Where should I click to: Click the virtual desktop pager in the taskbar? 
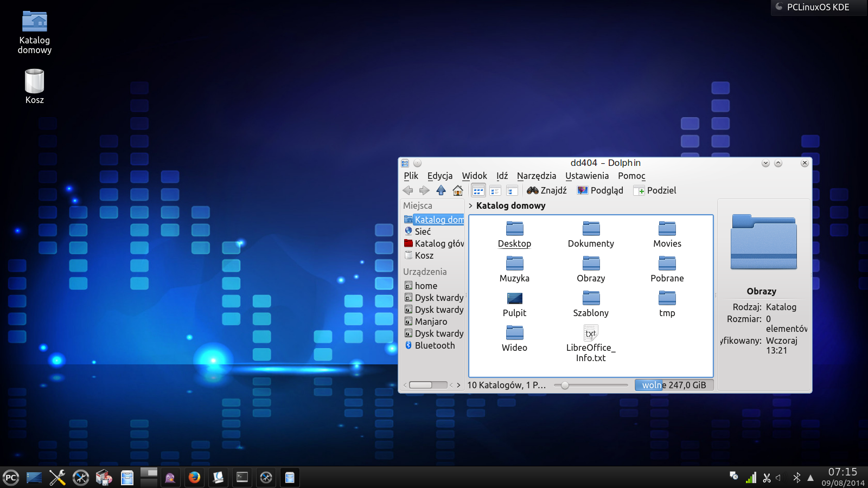tap(149, 477)
